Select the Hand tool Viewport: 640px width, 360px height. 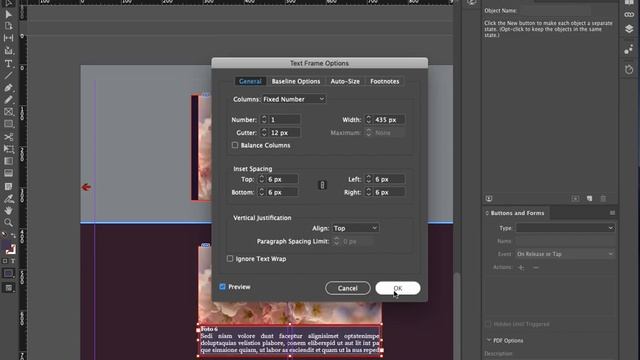(x=8, y=211)
